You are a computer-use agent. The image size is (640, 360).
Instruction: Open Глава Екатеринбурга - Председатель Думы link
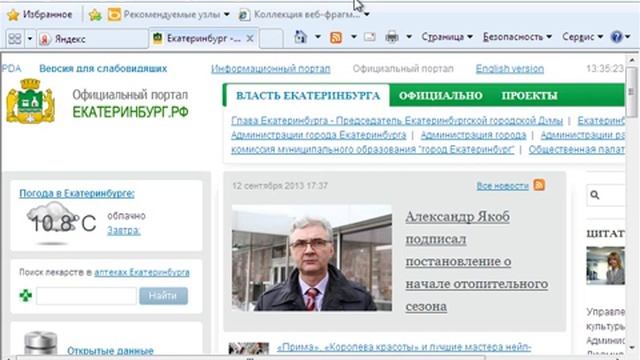click(397, 121)
